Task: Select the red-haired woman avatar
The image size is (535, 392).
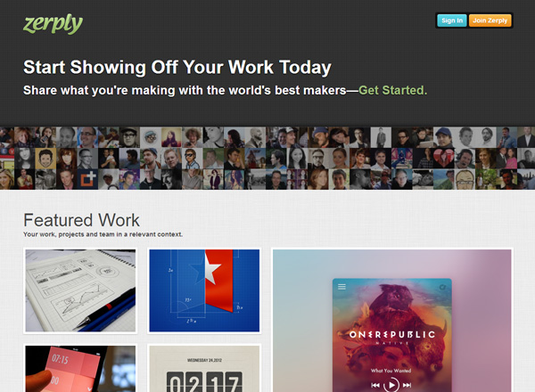Action: point(67,159)
